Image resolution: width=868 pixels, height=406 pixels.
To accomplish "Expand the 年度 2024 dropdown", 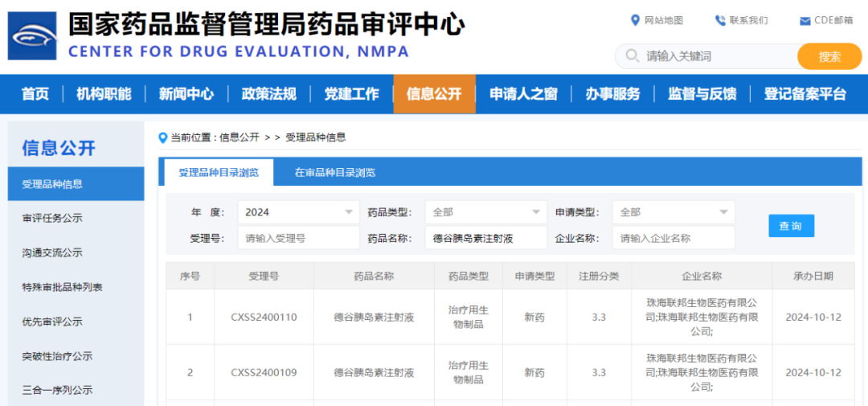I will point(349,212).
